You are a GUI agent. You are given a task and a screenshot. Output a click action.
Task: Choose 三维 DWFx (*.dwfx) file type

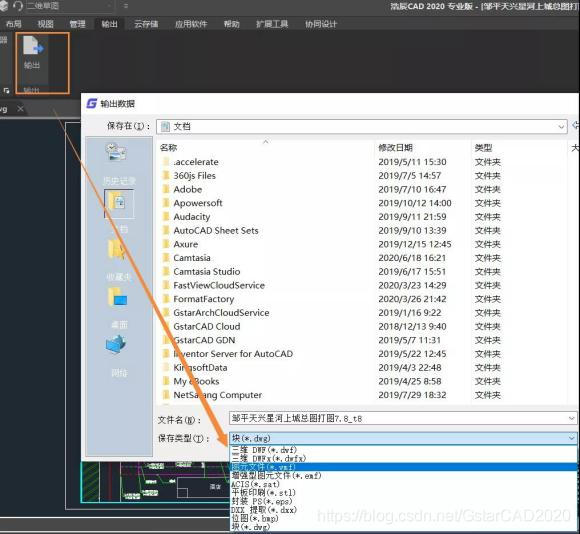pyautogui.click(x=403, y=458)
